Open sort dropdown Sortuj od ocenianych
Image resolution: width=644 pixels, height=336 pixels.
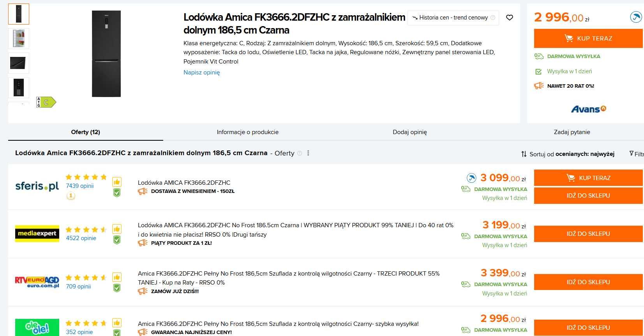568,154
